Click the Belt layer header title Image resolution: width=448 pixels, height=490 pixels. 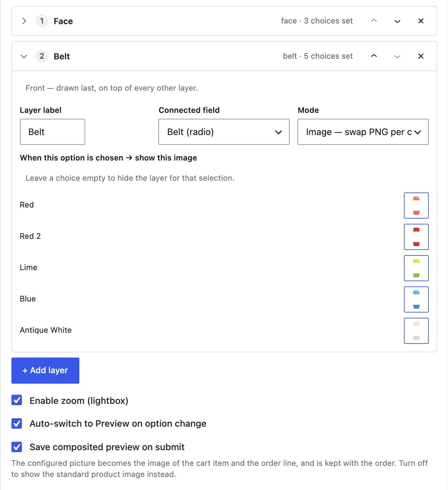62,56
